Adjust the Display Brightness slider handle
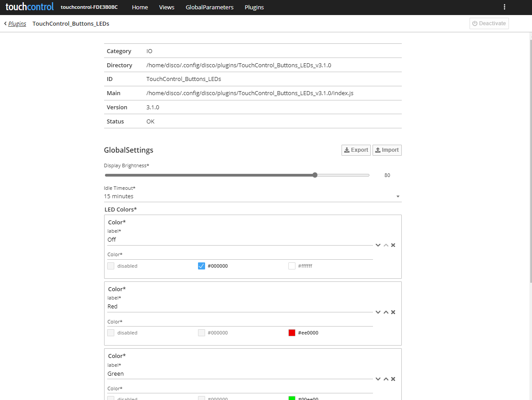532x400 pixels. (x=315, y=175)
